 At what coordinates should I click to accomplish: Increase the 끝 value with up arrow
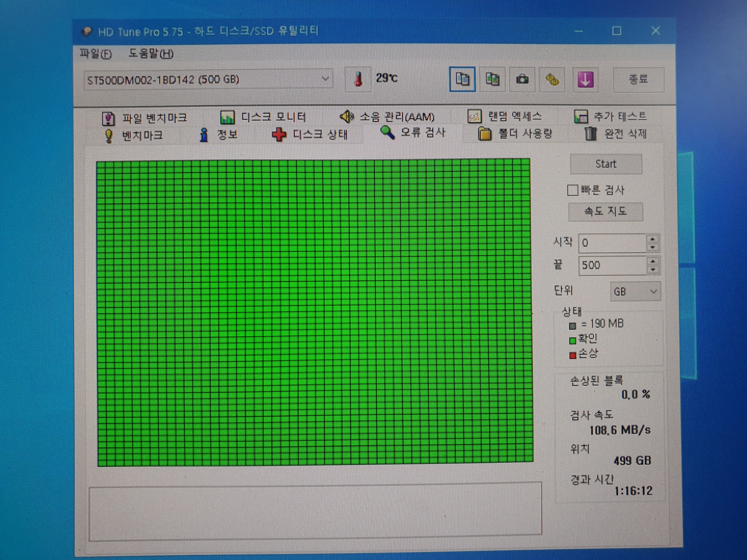point(653,261)
